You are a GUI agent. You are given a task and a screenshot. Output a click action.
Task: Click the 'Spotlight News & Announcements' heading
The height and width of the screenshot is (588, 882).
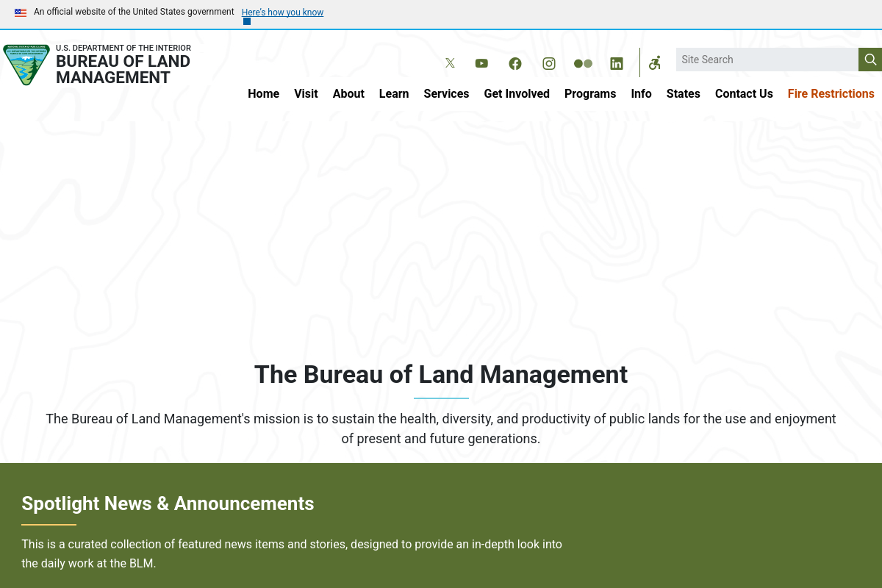(x=168, y=503)
